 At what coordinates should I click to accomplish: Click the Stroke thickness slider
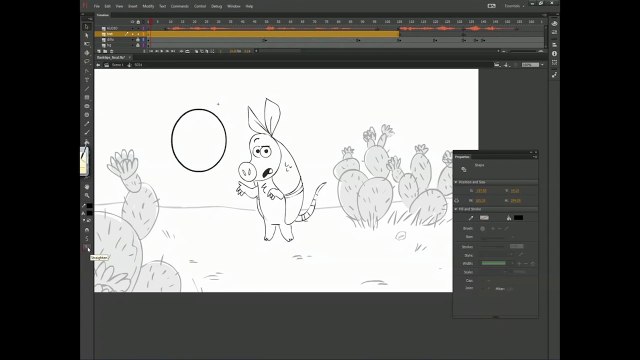pos(493,247)
